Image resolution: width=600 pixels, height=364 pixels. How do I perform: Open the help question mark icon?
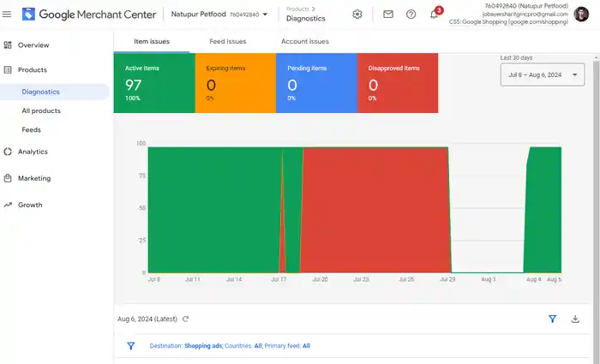coord(411,15)
